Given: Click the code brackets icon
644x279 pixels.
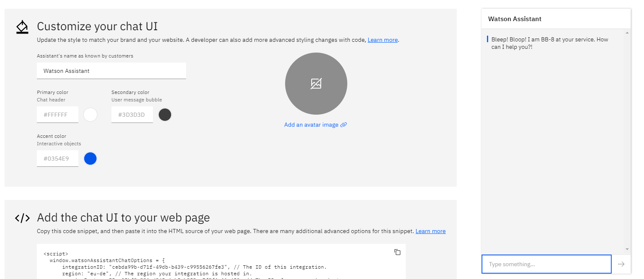Looking at the screenshot, I should (x=22, y=218).
